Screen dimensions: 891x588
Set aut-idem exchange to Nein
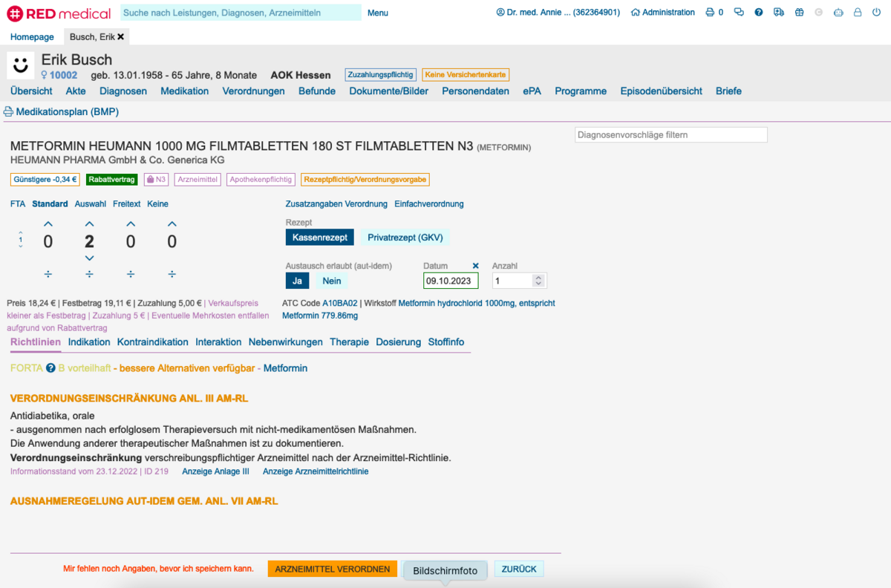click(x=332, y=281)
